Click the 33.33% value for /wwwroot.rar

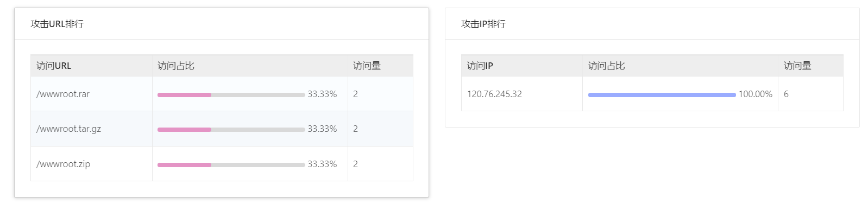point(322,94)
